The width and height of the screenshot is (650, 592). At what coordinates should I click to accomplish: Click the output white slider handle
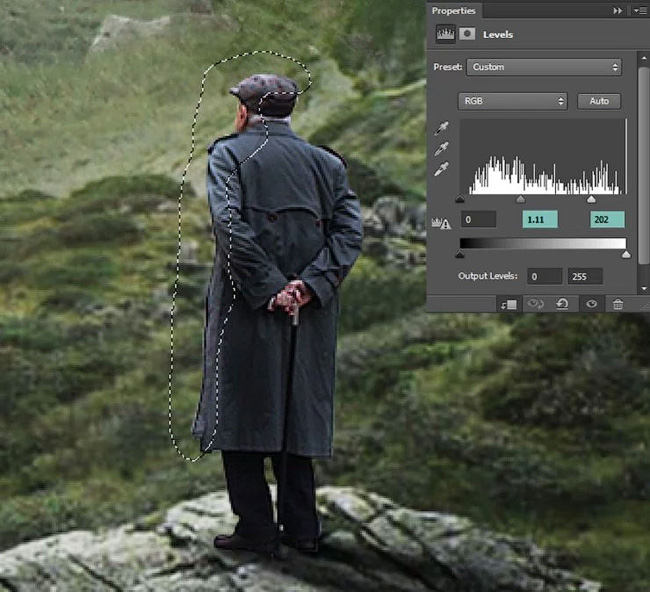pos(626,255)
